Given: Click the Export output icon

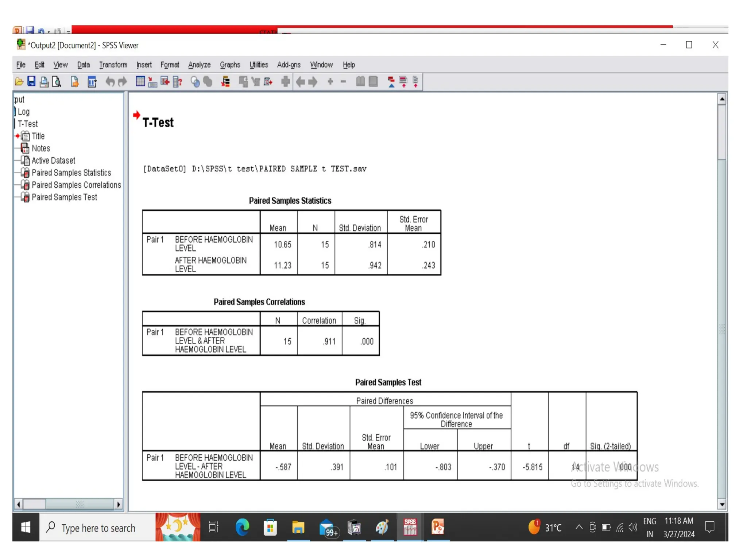Looking at the screenshot, I should pyautogui.click(x=75, y=82).
